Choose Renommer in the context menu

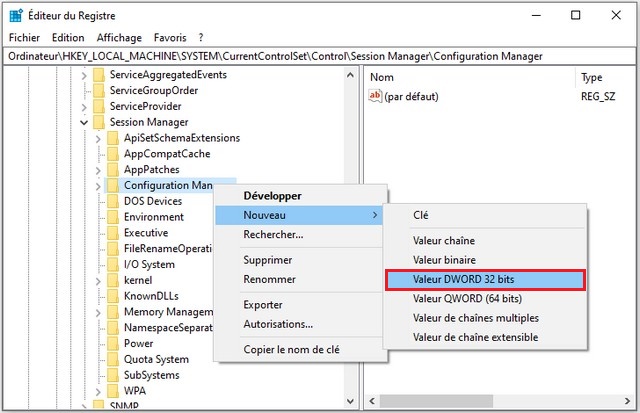(x=301, y=279)
